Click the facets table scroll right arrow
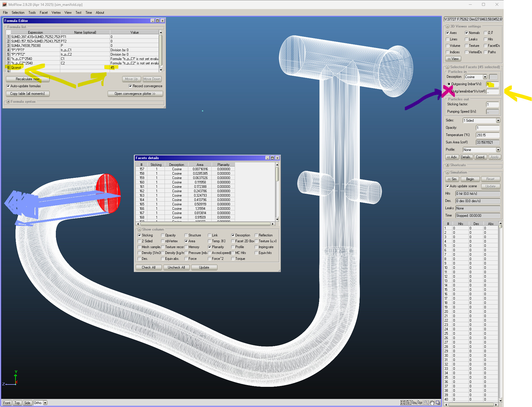 [273, 224]
